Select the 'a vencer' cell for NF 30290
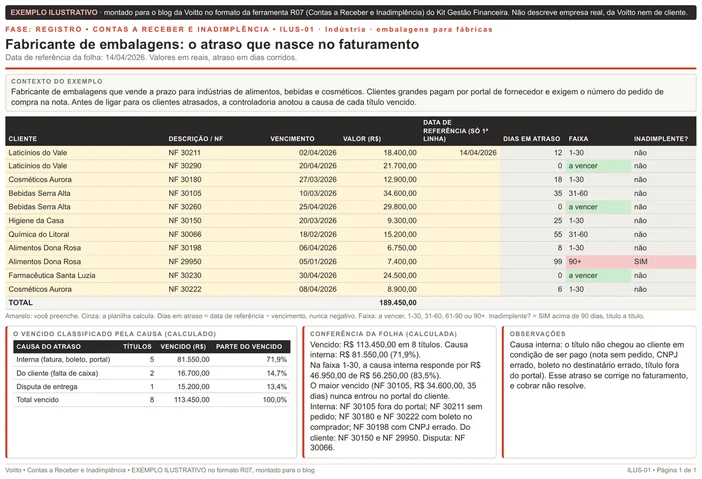Screen dimensions: 702x479 (598, 166)
